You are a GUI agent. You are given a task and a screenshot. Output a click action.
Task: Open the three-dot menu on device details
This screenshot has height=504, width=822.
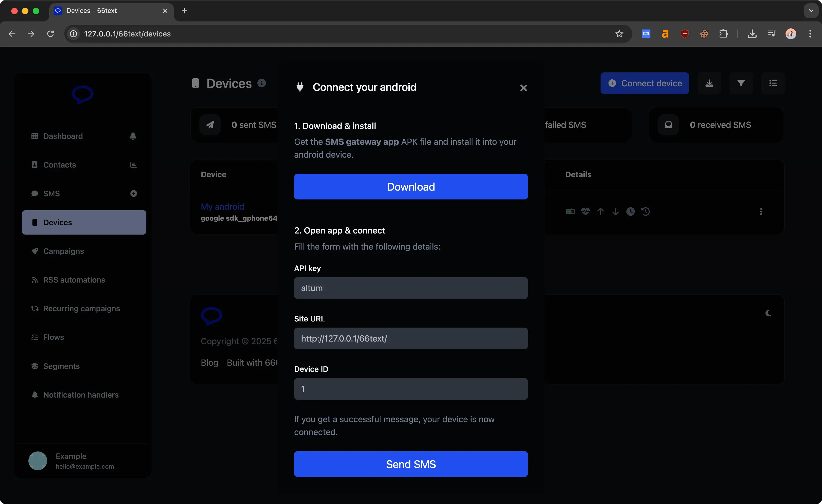click(762, 212)
